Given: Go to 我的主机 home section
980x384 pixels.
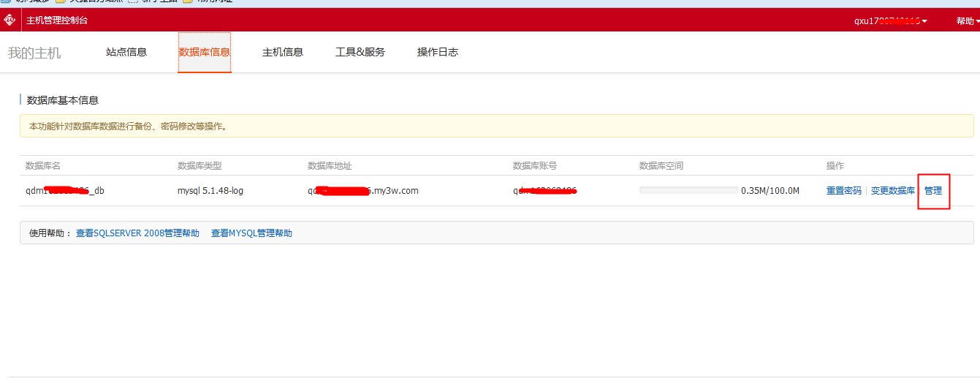Looking at the screenshot, I should pyautogui.click(x=34, y=53).
